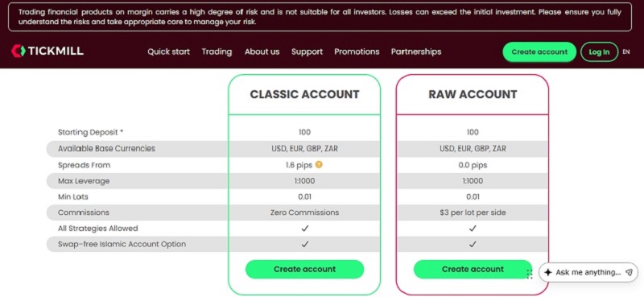The width and height of the screenshot is (644, 297).
Task: Click the Available Base Currencies label
Action: [x=107, y=148]
